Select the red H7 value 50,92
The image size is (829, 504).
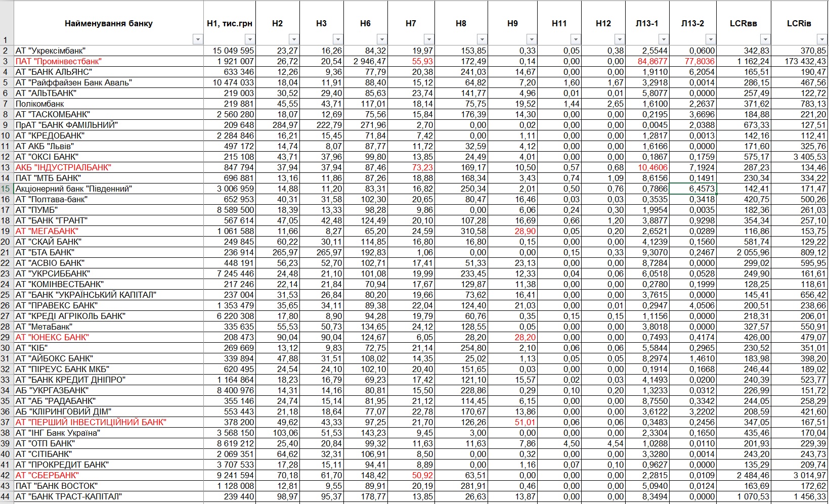point(411,475)
